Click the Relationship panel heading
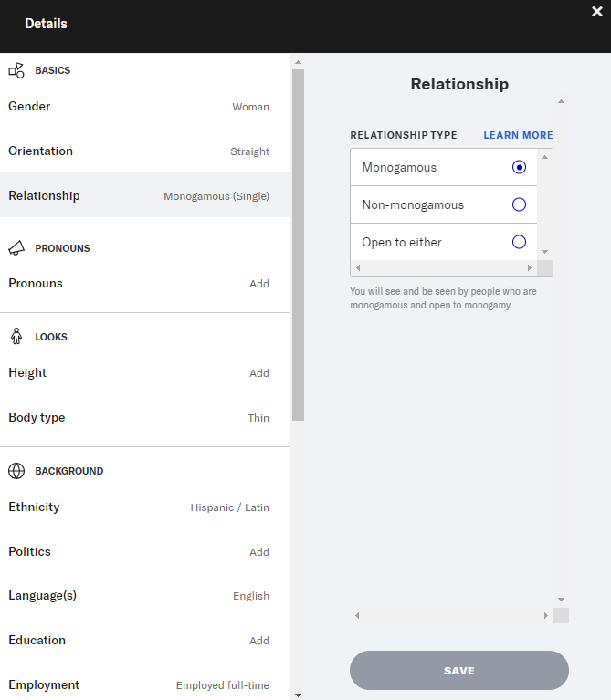Viewport: 611px width, 700px height. pos(459,84)
